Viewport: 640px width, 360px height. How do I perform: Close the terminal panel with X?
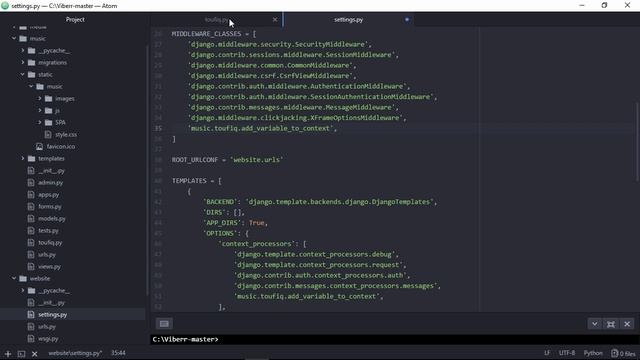point(627,324)
